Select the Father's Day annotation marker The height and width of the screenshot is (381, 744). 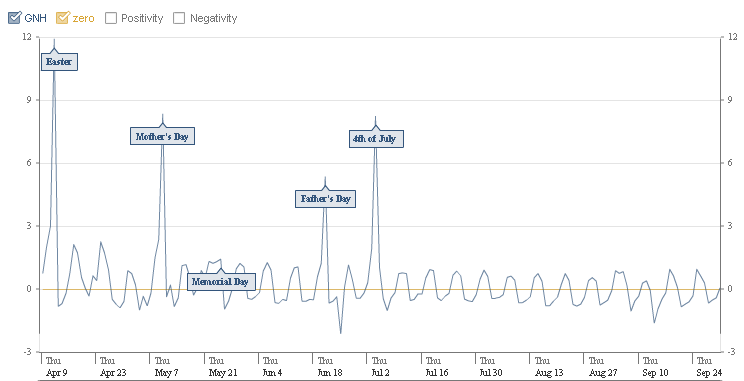tap(326, 198)
